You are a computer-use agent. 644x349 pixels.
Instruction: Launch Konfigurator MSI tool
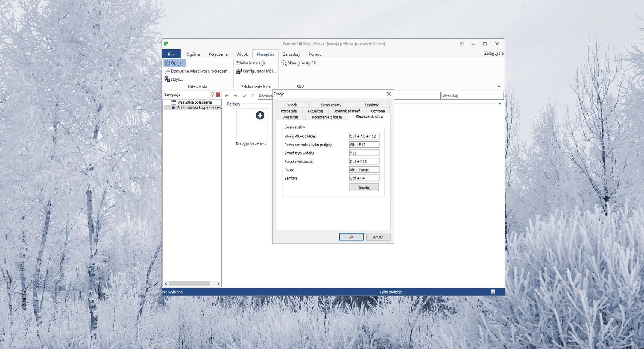(256, 71)
